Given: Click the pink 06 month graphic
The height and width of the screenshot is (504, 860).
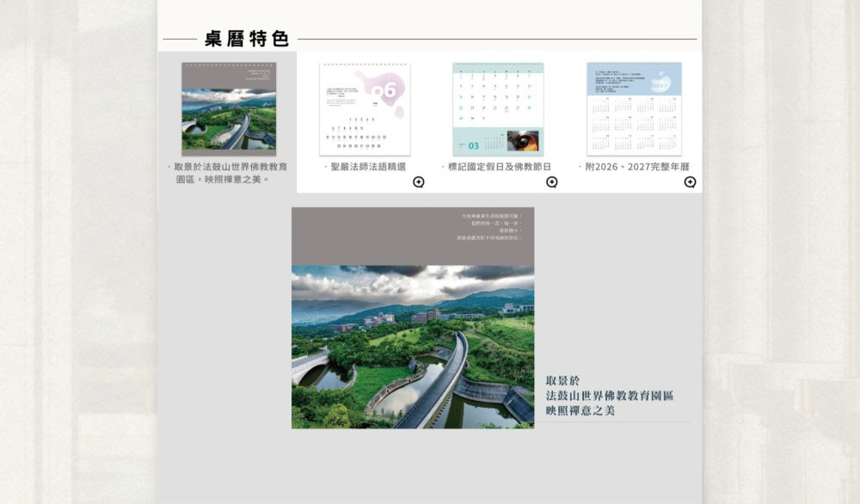Looking at the screenshot, I should tap(387, 91).
